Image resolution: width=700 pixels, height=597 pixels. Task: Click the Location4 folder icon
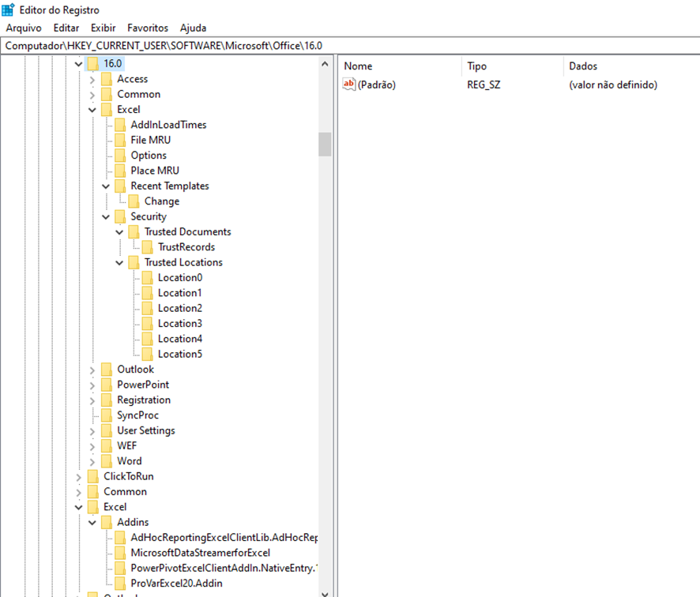pos(147,339)
